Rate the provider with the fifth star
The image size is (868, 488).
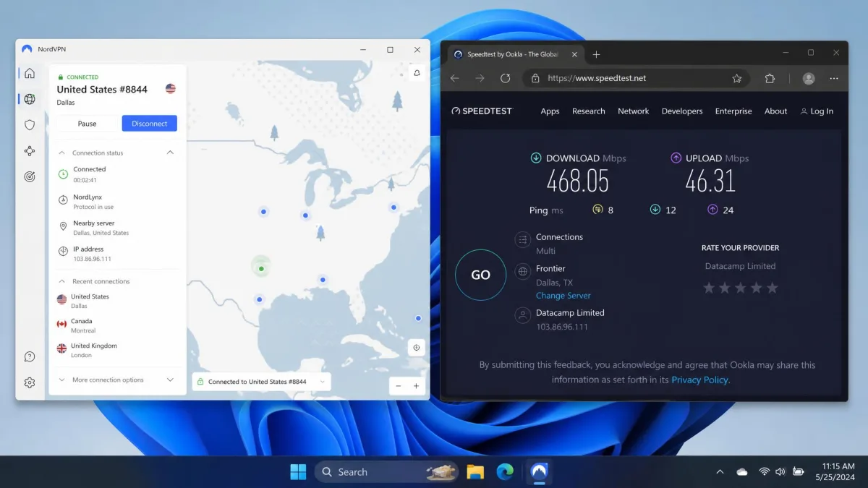tap(773, 288)
